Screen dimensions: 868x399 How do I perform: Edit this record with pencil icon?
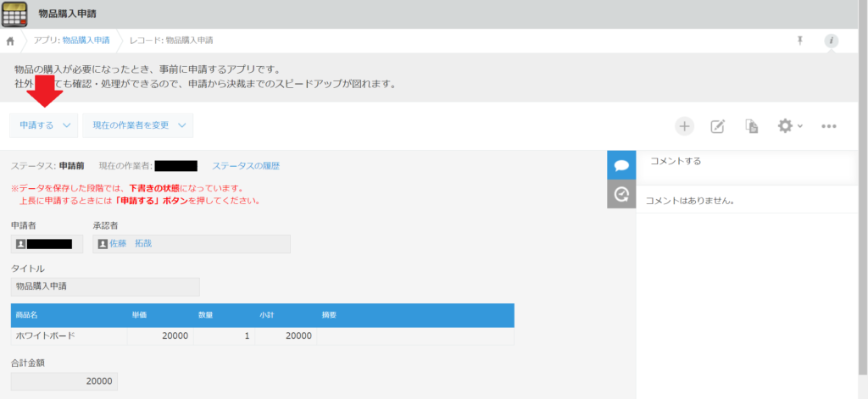tap(717, 126)
